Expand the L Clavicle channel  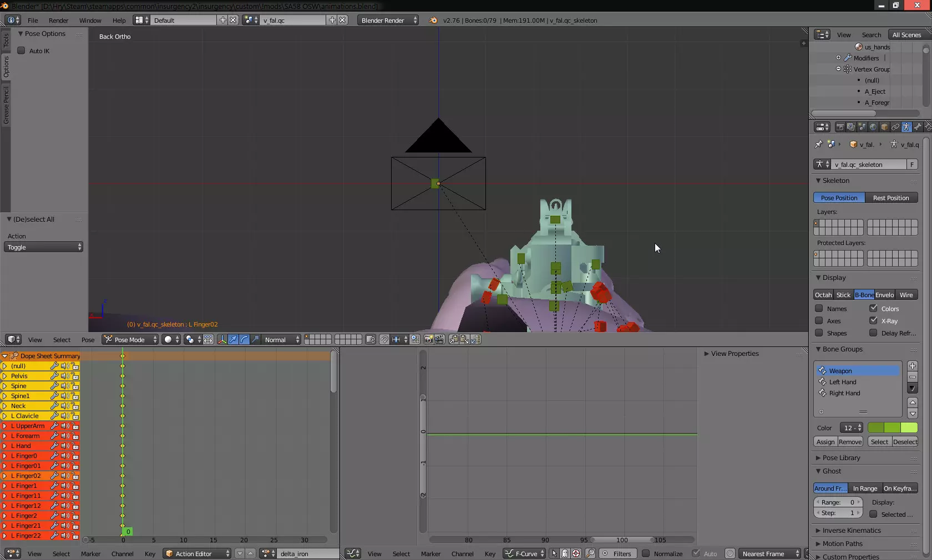pos(5,416)
